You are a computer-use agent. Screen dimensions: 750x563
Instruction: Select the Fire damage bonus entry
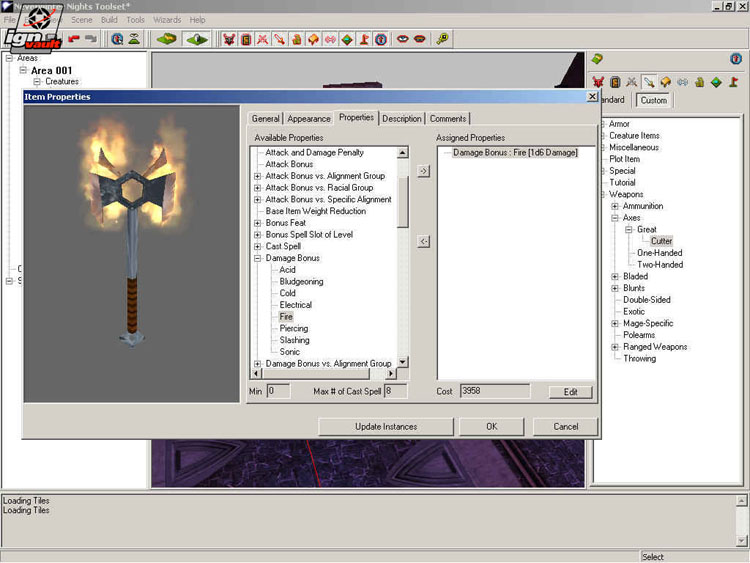(286, 317)
